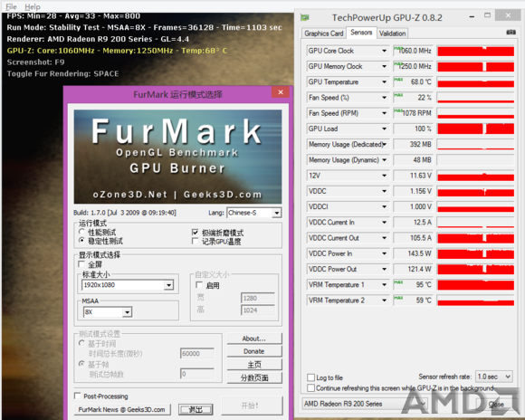Click the Donate button

coord(254,351)
